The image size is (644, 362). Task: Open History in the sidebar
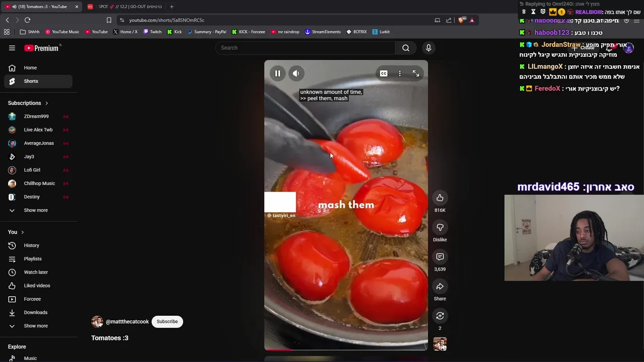click(38, 245)
